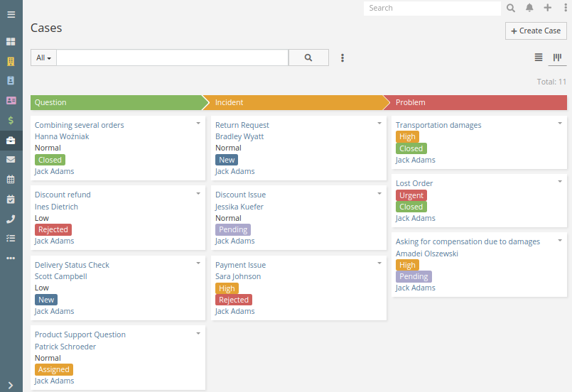
Task: Open the Accounts building icon in sidebar
Action: click(x=11, y=61)
